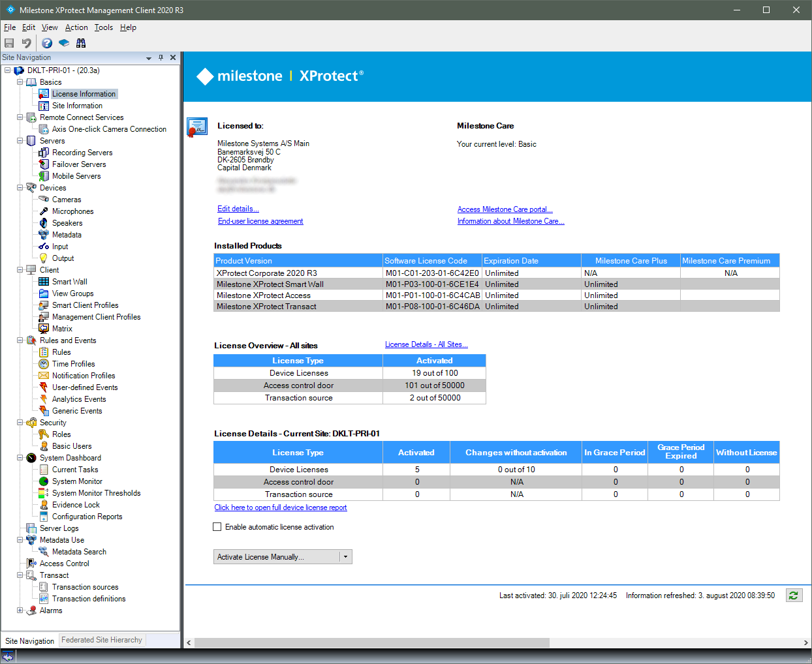Screen dimensions: 812x664
Task: Select the Failover Servers icon
Action: (44, 164)
